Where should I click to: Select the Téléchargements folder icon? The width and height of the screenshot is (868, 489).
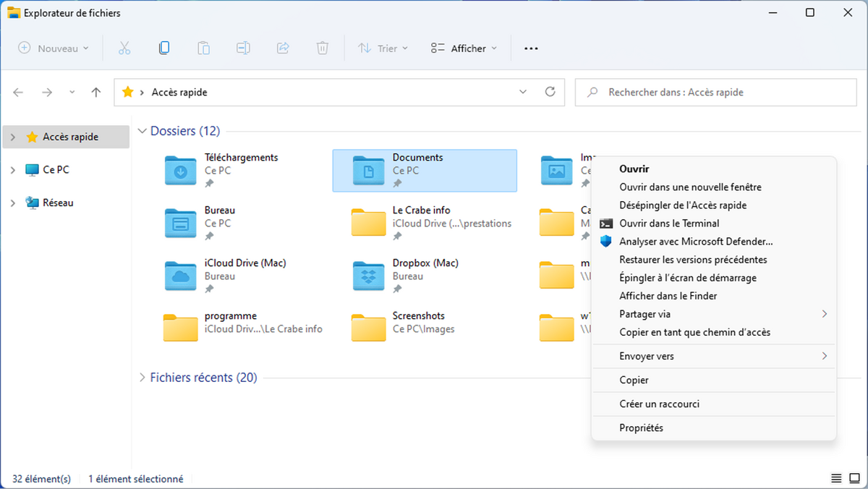pyautogui.click(x=181, y=171)
